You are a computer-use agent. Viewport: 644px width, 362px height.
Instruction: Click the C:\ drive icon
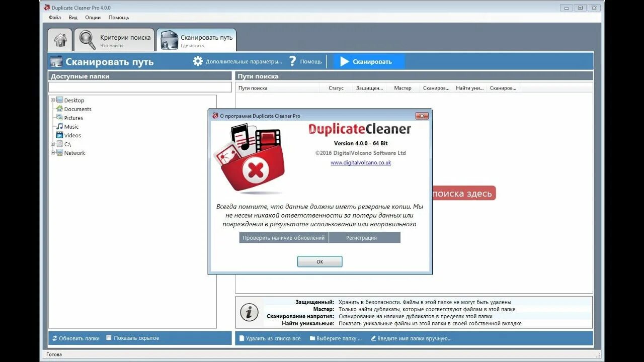pyautogui.click(x=60, y=144)
